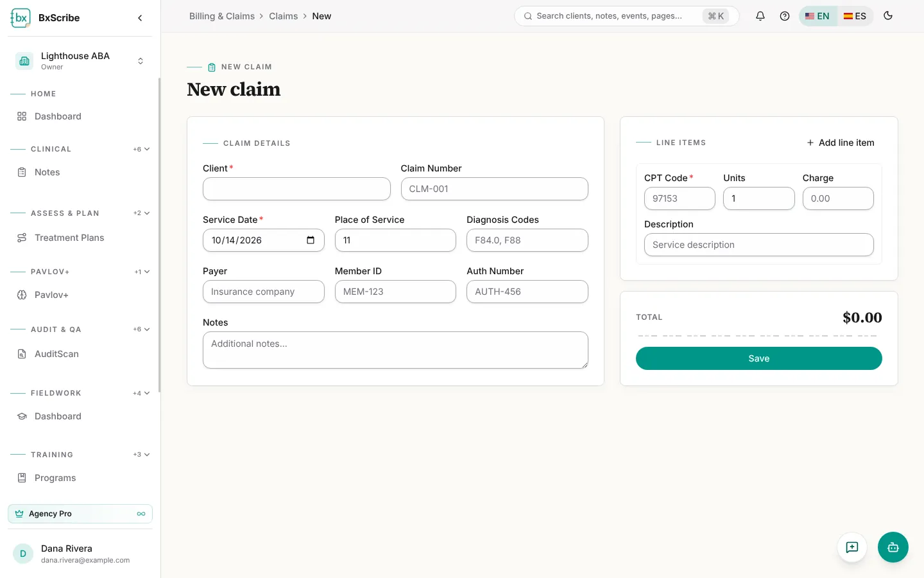The height and width of the screenshot is (578, 924).
Task: Open AuditScan page
Action: [80, 354]
